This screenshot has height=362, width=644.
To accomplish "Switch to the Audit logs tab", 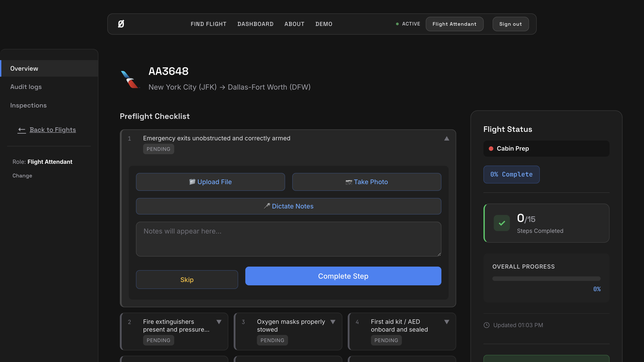I will pos(26,87).
